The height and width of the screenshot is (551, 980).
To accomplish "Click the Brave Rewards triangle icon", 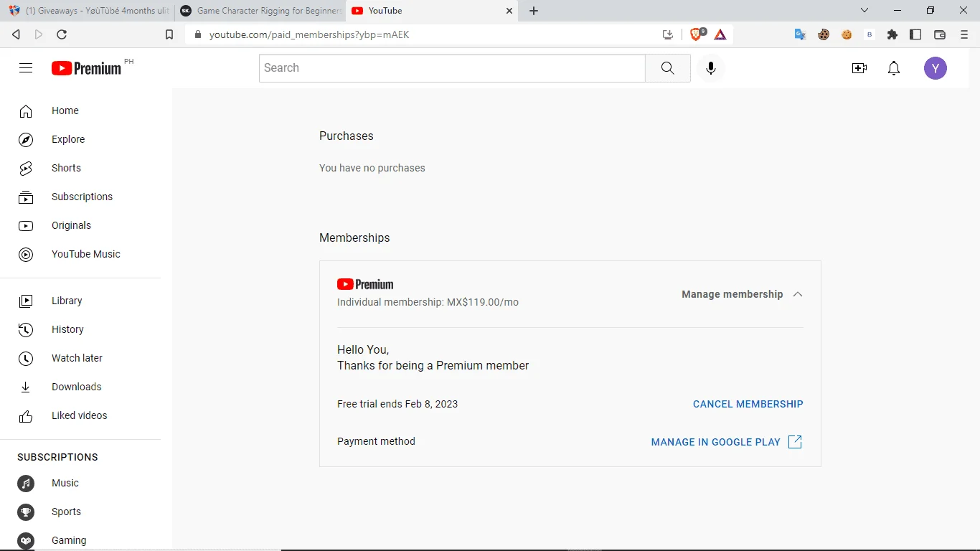I will click(x=720, y=34).
